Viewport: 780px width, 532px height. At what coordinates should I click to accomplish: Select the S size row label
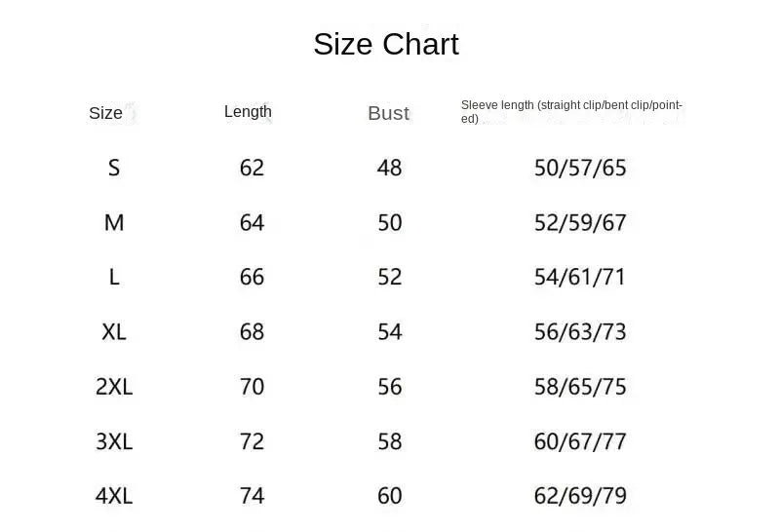coord(114,168)
